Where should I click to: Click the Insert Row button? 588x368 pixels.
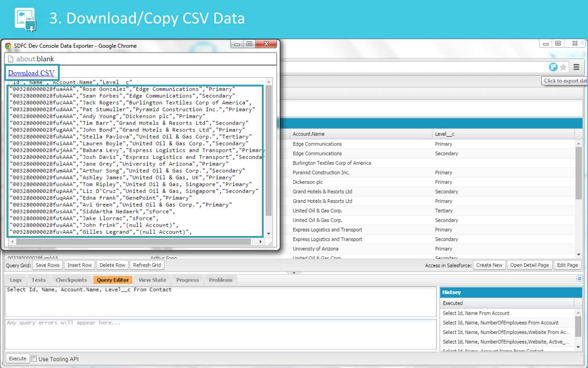click(x=79, y=265)
